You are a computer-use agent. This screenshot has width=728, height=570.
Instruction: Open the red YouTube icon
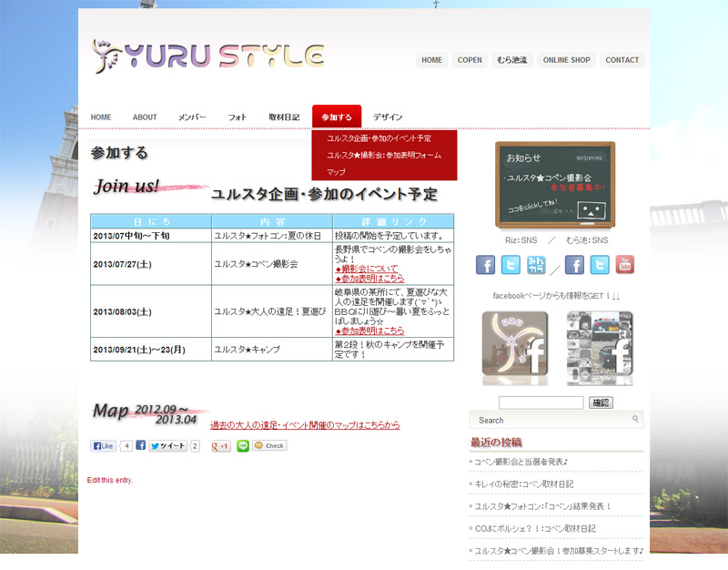coord(625,265)
